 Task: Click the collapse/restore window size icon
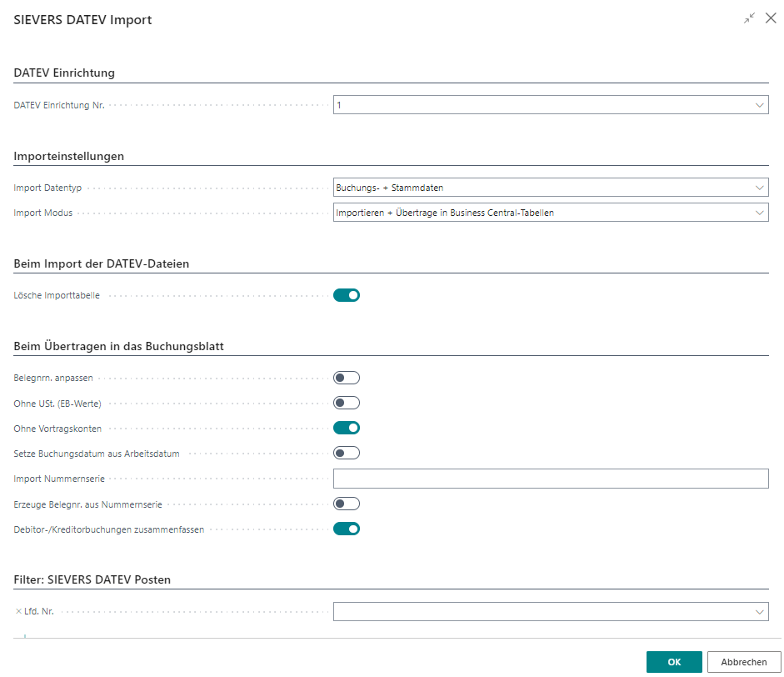[750, 18]
